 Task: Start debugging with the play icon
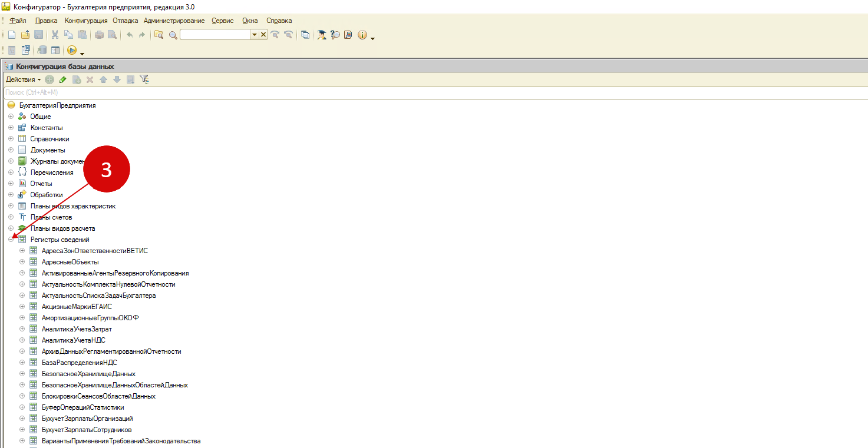tap(72, 50)
